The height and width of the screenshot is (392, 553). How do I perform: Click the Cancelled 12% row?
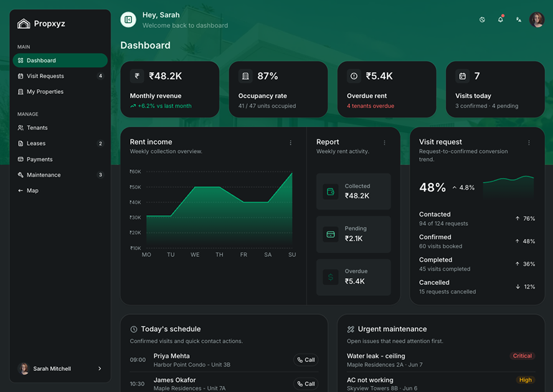click(x=477, y=287)
